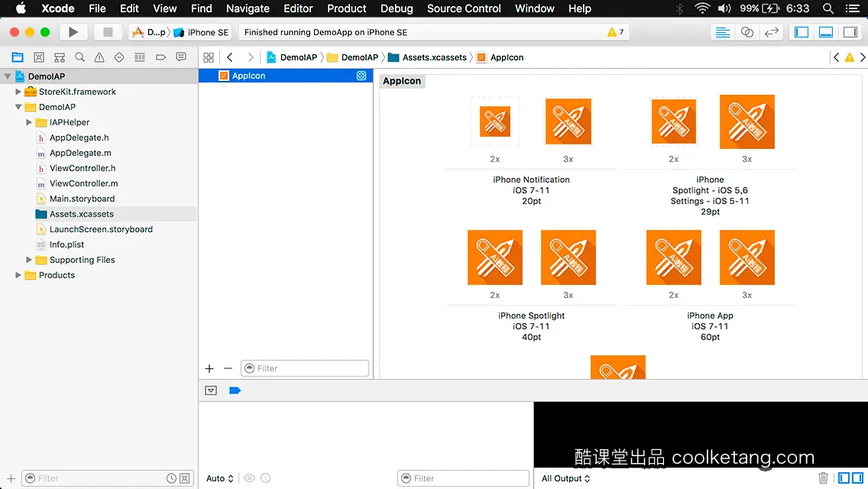Open the Project navigator tab

coord(18,57)
